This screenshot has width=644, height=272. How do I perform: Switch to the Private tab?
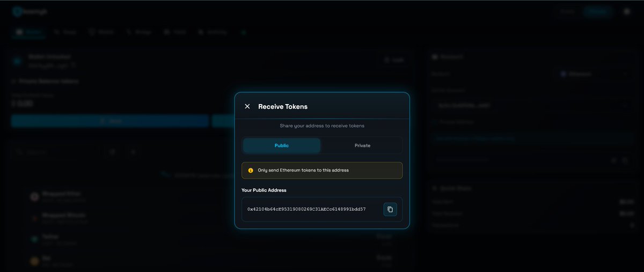tap(362, 145)
